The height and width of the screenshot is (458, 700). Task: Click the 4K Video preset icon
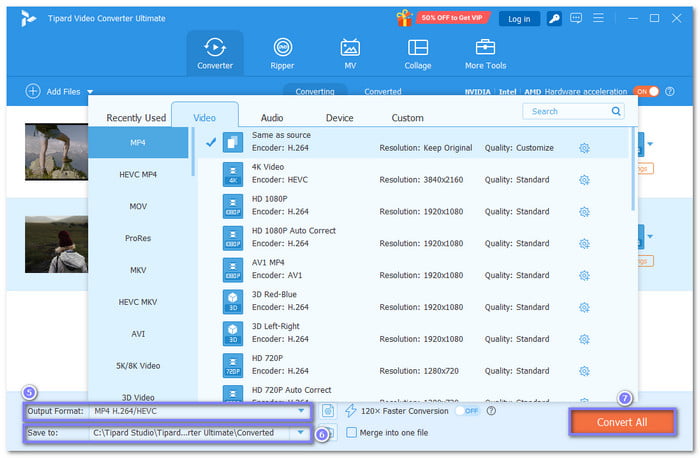coord(233,174)
